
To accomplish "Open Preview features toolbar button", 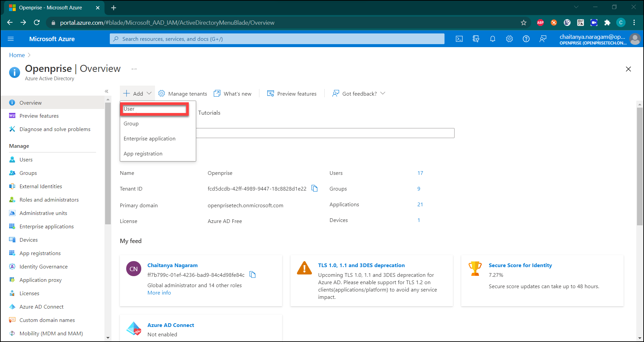I will 292,94.
